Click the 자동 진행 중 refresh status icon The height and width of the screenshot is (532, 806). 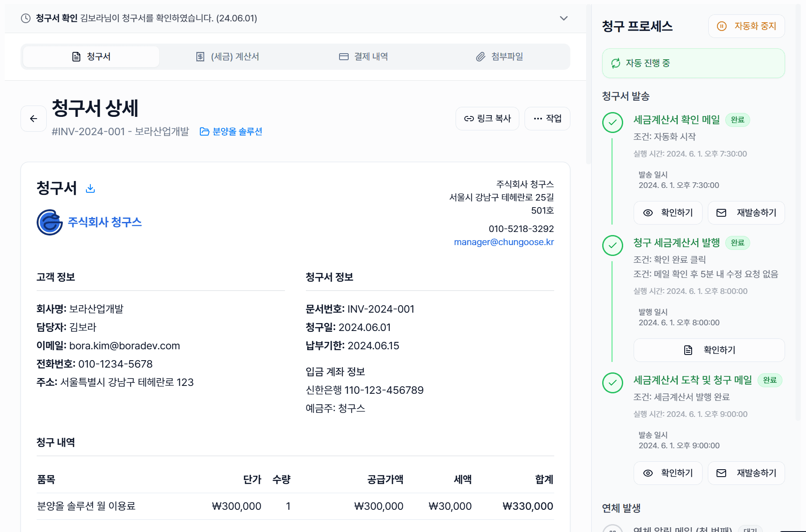click(616, 63)
